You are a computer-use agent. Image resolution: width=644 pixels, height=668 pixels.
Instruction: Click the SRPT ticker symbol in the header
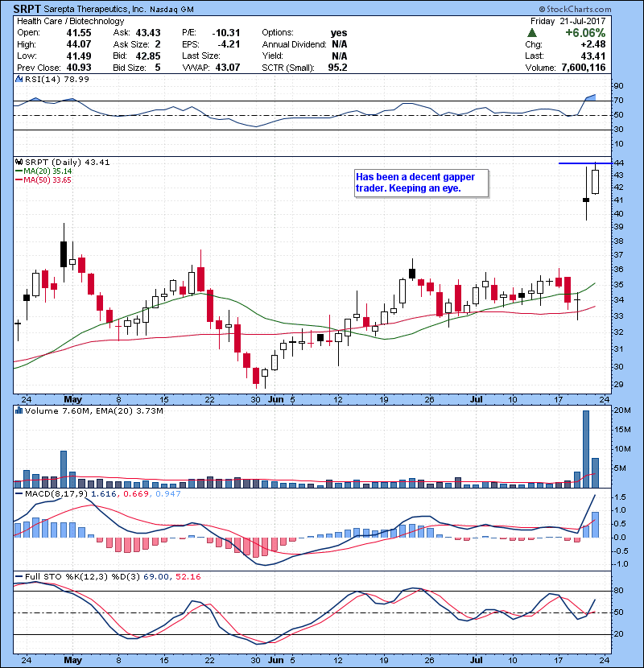point(27,9)
